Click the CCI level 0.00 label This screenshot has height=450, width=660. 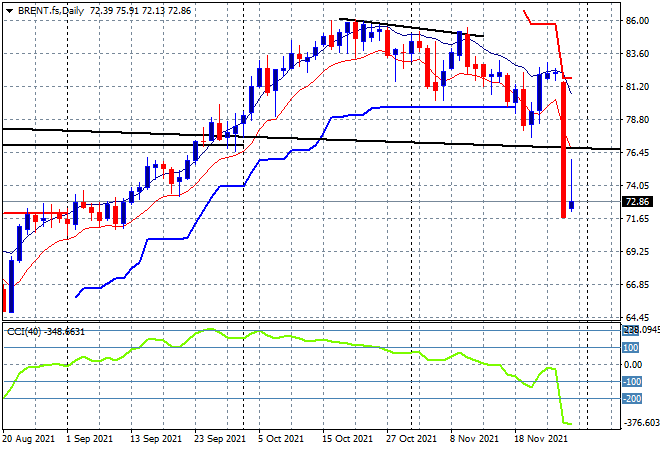click(633, 365)
